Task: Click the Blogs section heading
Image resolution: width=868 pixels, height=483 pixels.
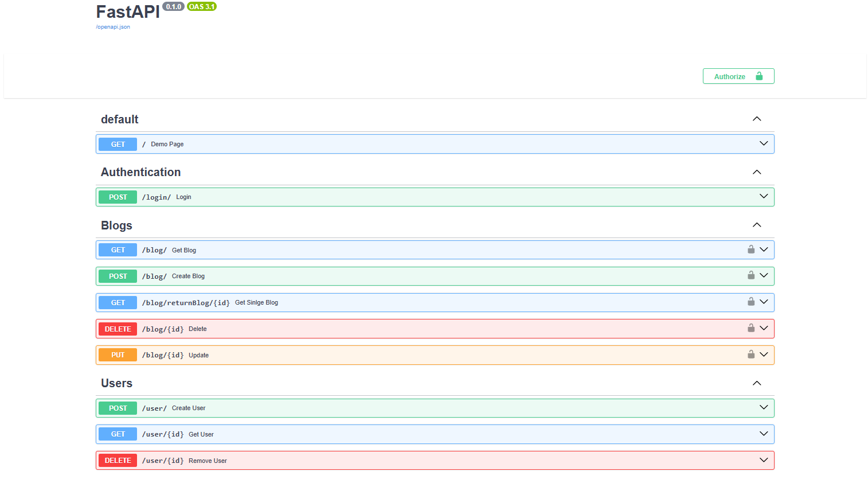Action: (x=116, y=225)
